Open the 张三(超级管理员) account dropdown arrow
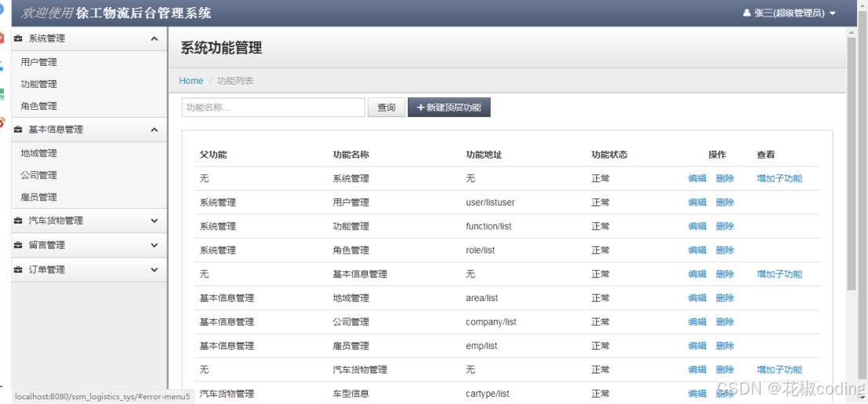Viewport: 868px width, 404px height. 833,13
